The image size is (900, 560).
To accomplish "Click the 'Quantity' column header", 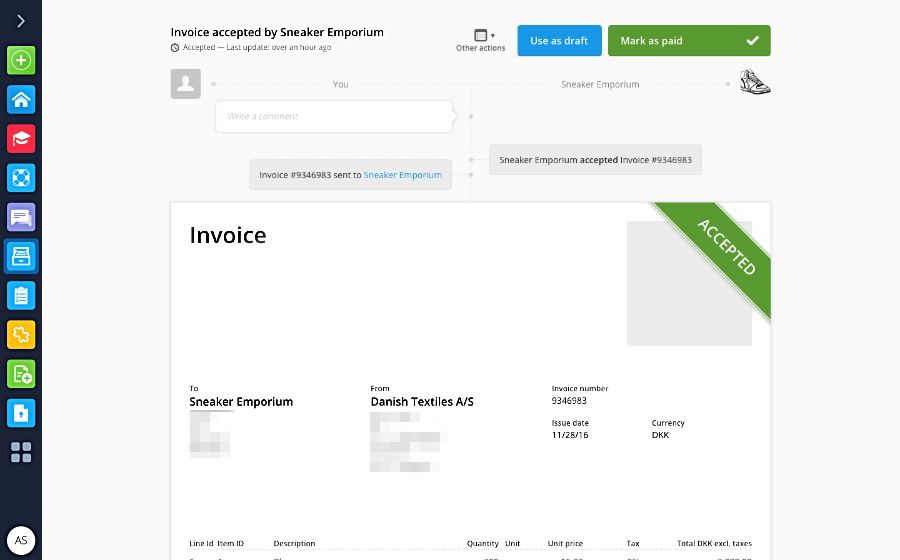I will pos(483,543).
